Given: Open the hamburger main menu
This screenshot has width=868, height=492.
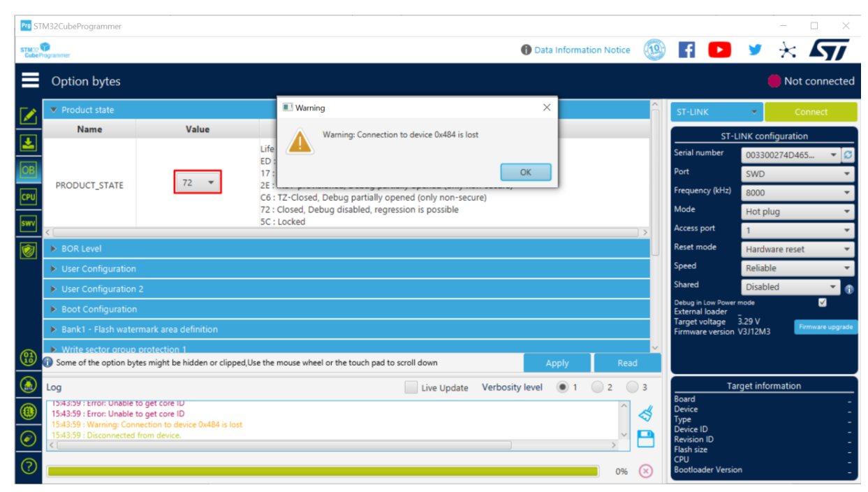Looking at the screenshot, I should click(30, 81).
